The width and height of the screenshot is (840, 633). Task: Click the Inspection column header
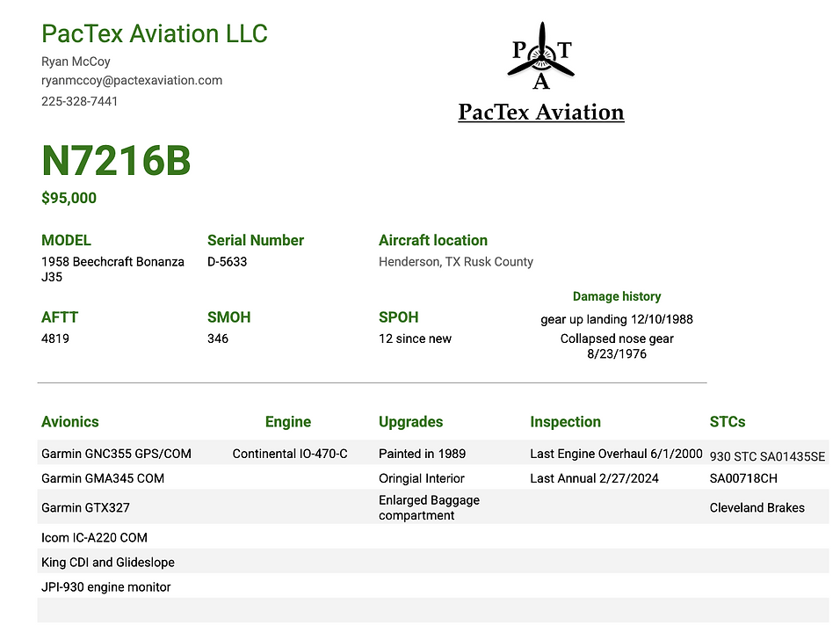point(565,422)
